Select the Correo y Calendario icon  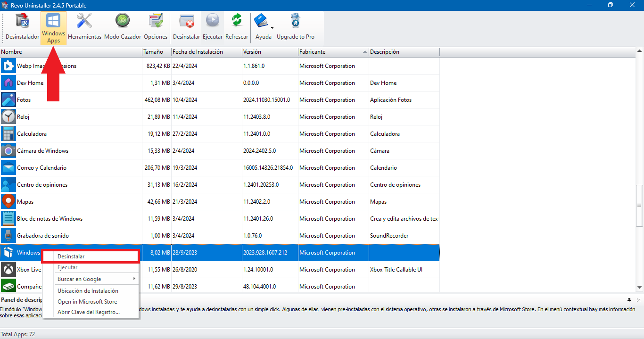(8, 168)
